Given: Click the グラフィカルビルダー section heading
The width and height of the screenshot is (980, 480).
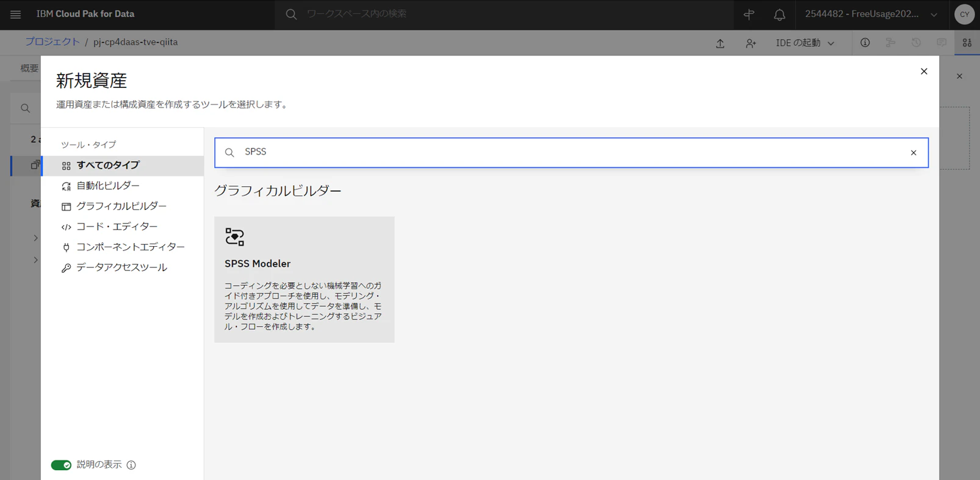Looking at the screenshot, I should (278, 191).
